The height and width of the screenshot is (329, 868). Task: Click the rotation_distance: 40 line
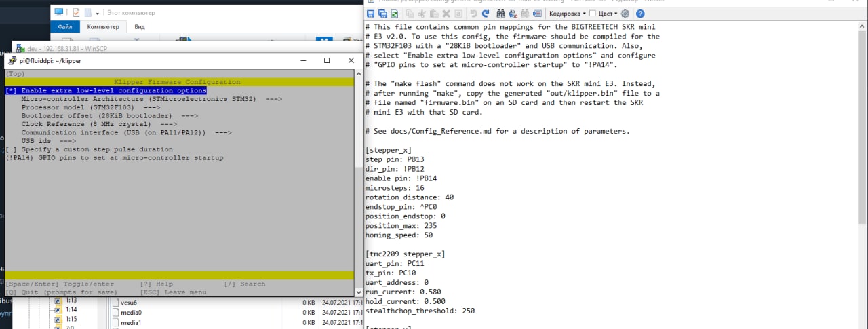[x=409, y=197]
